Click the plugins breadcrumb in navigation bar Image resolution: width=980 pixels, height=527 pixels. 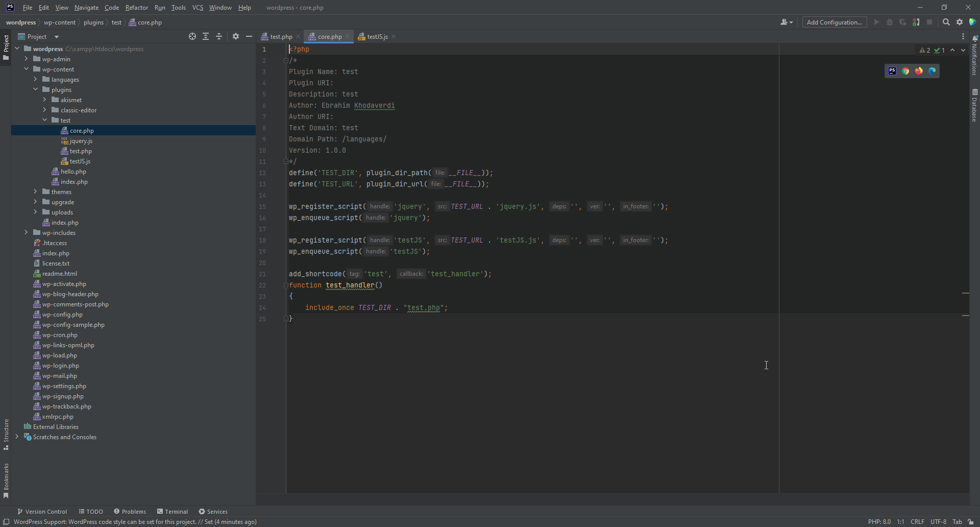(93, 22)
